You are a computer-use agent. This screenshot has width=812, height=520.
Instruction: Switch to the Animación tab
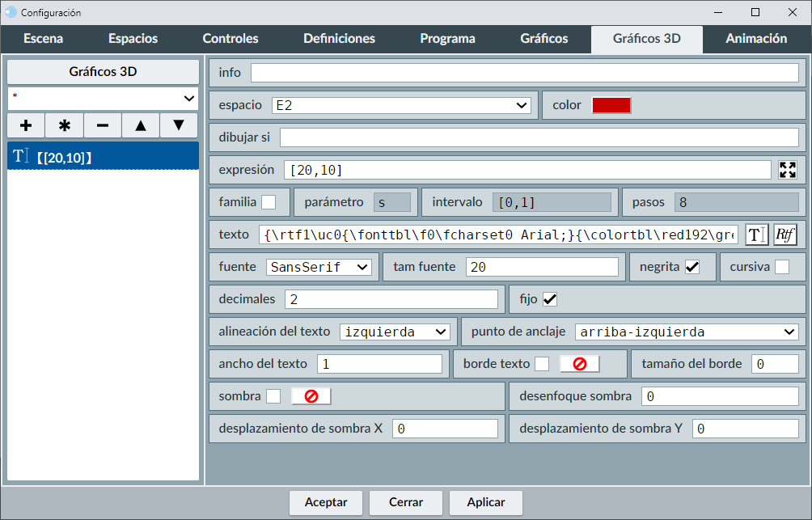pyautogui.click(x=755, y=38)
